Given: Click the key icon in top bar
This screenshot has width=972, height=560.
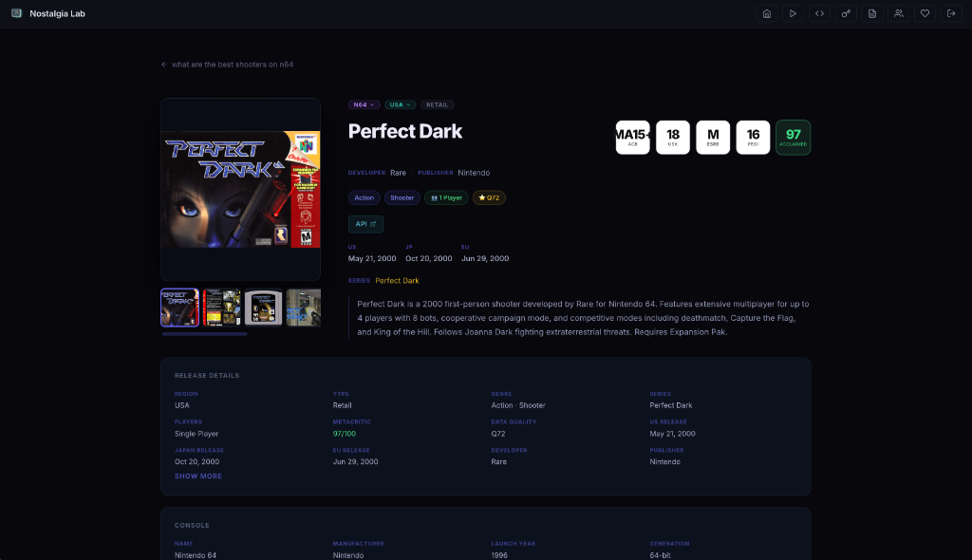Looking at the screenshot, I should point(846,13).
